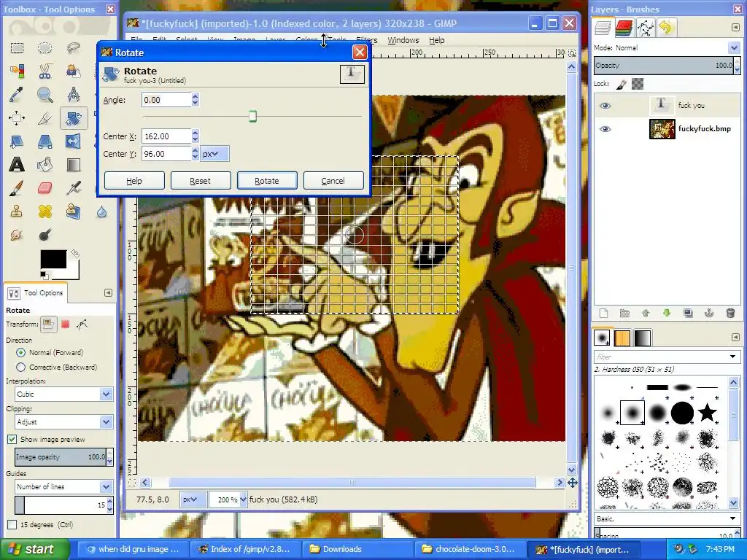The height and width of the screenshot is (560, 747).
Task: Select the Airbrush tool
Action: pos(73,188)
